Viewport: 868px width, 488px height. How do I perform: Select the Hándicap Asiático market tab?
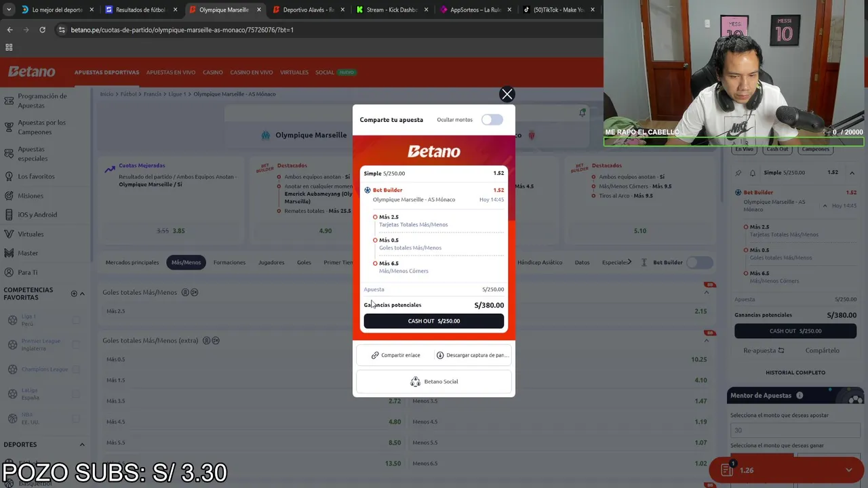click(540, 262)
